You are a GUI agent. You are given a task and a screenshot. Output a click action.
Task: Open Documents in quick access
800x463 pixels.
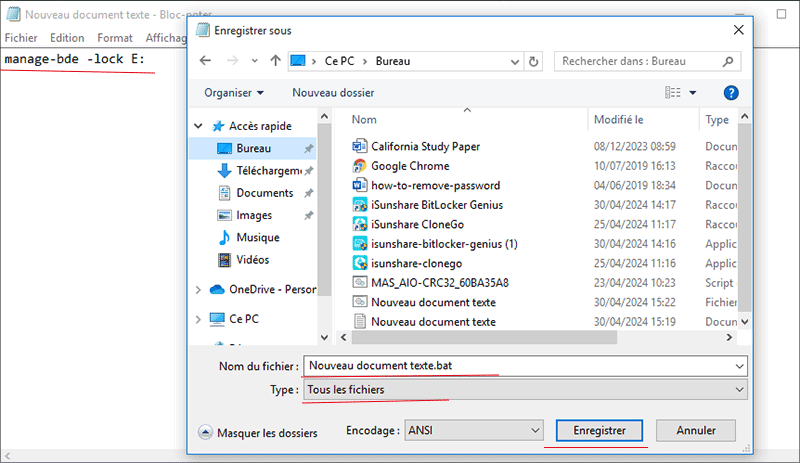pos(264,193)
